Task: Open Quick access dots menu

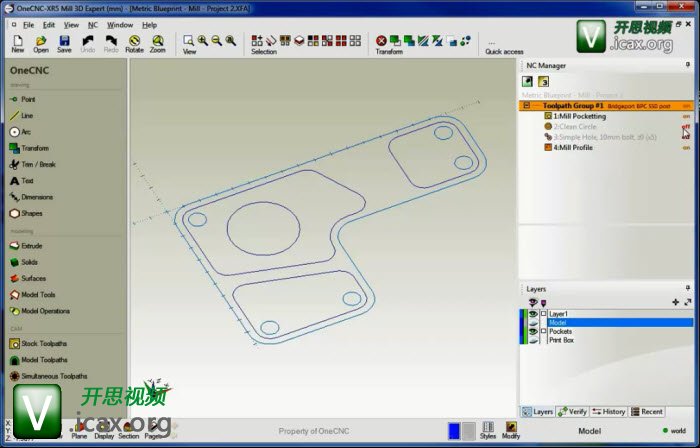Action: [x=492, y=44]
